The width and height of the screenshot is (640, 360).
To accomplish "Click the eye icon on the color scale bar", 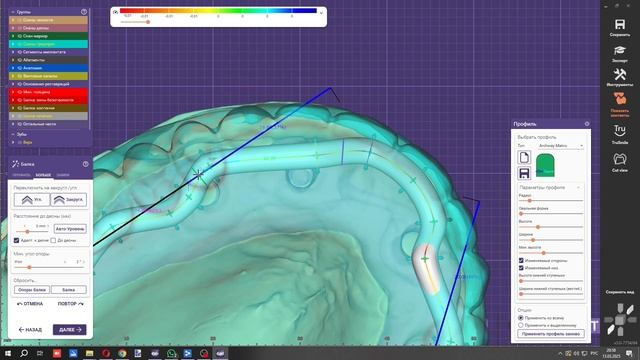I will point(116,12).
